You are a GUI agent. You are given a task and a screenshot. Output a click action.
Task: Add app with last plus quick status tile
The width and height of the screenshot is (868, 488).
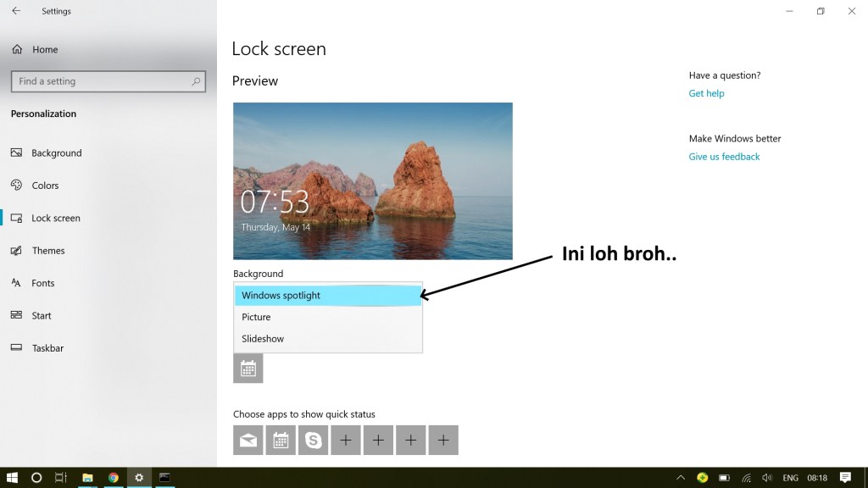point(443,441)
